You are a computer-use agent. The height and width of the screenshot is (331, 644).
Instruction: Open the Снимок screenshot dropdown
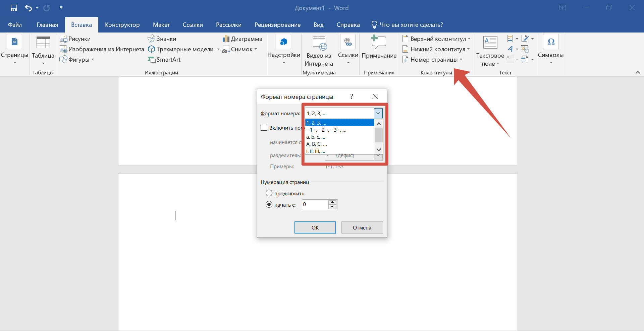click(239, 49)
